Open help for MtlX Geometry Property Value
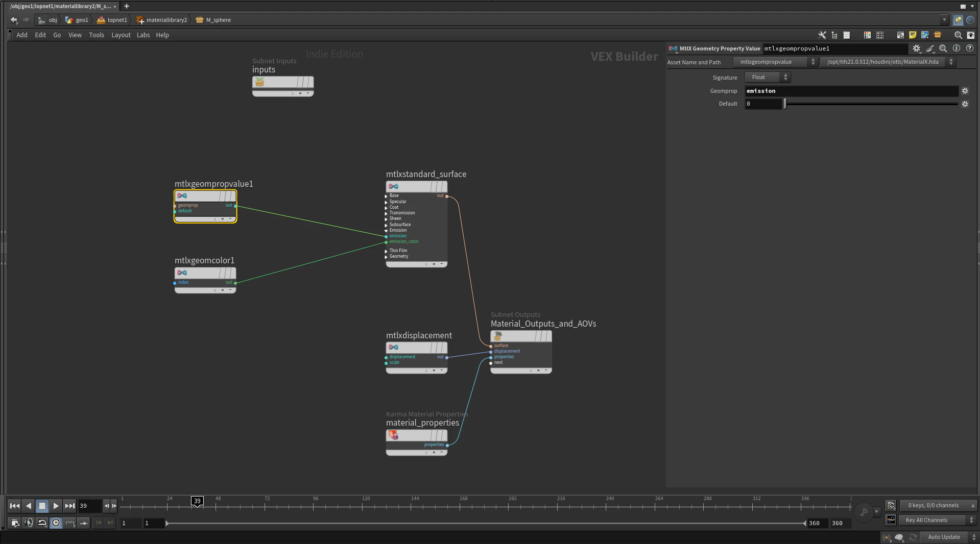 click(x=970, y=48)
